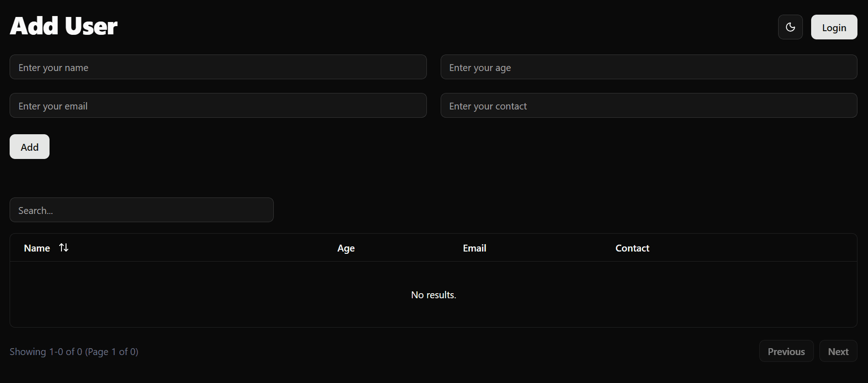This screenshot has width=868, height=383.
Task: Click the 'Showing 1-0 of 0' status text
Action: (46, 352)
